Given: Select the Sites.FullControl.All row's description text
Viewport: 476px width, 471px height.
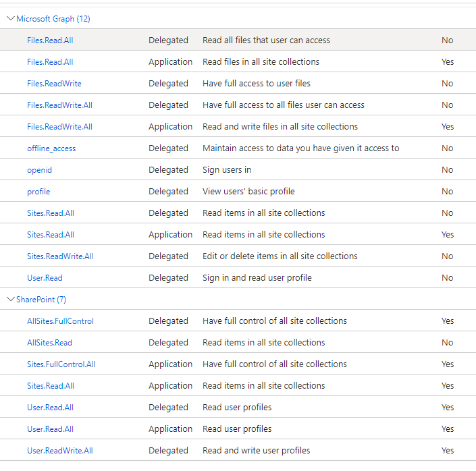Looking at the screenshot, I should 274,364.
